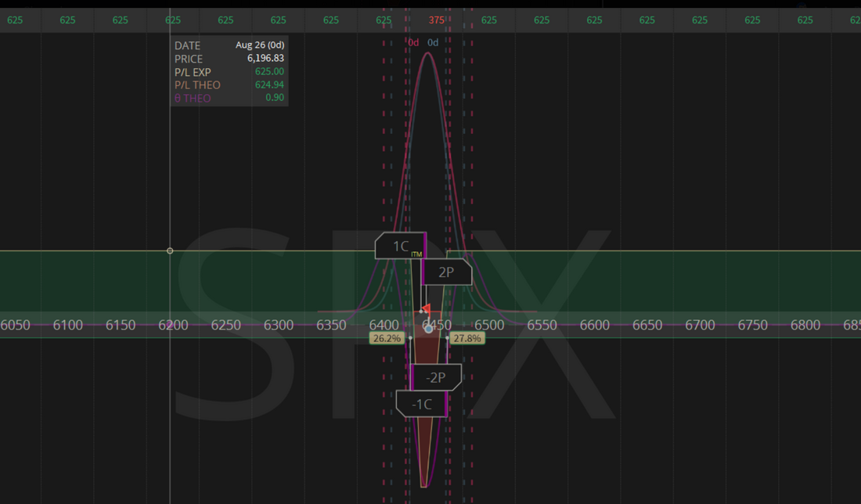The image size is (861, 504).
Task: Select the -1C short call leg handle
Action: coord(422,404)
